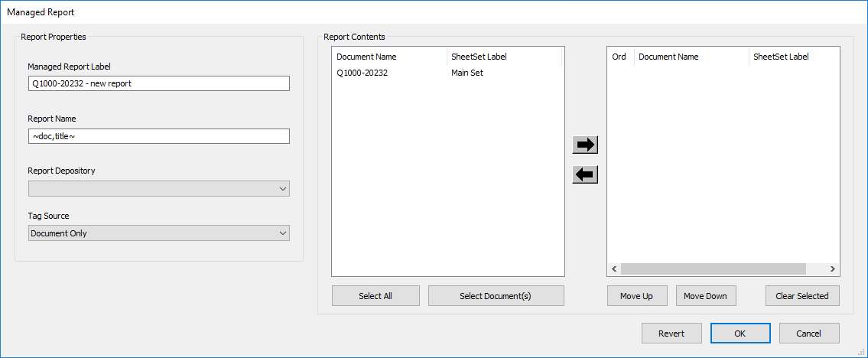The height and width of the screenshot is (358, 868).
Task: Click in the Report Name field
Action: tap(159, 136)
